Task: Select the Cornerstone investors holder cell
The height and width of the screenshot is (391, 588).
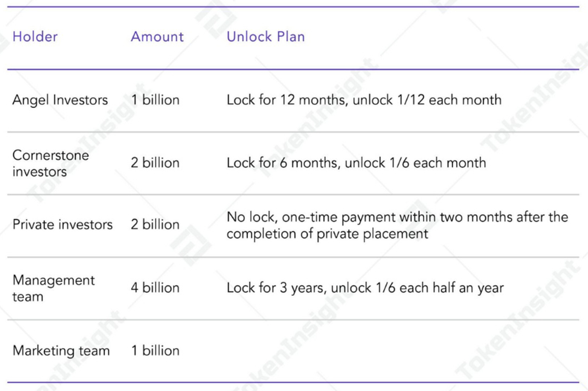Action: click(50, 163)
